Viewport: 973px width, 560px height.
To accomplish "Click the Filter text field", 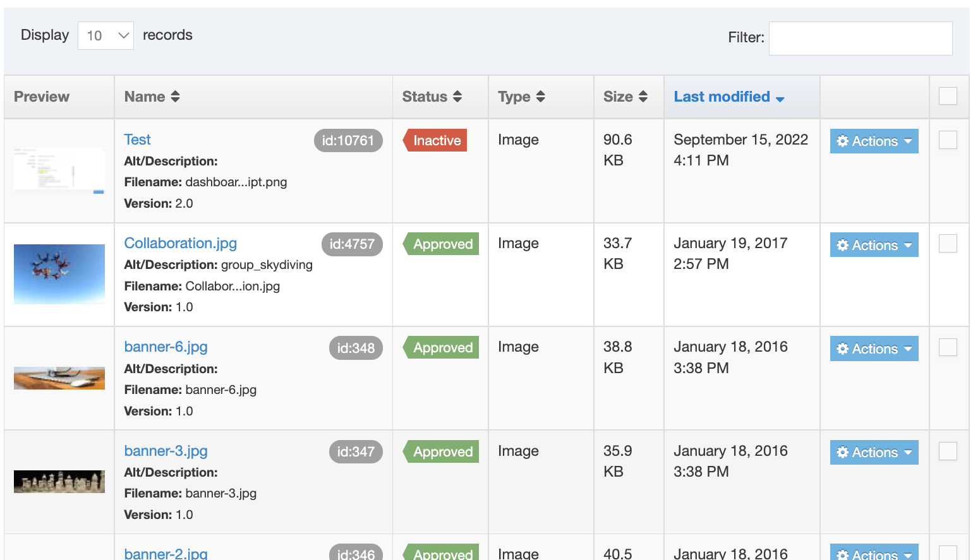I will pyautogui.click(x=860, y=39).
